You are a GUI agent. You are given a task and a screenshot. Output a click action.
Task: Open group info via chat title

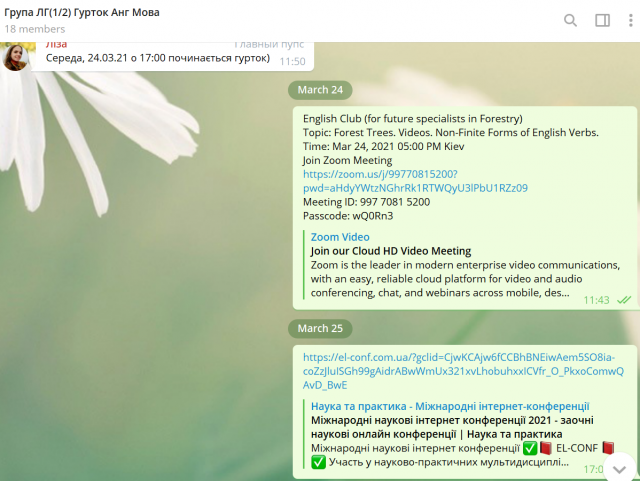tap(82, 13)
